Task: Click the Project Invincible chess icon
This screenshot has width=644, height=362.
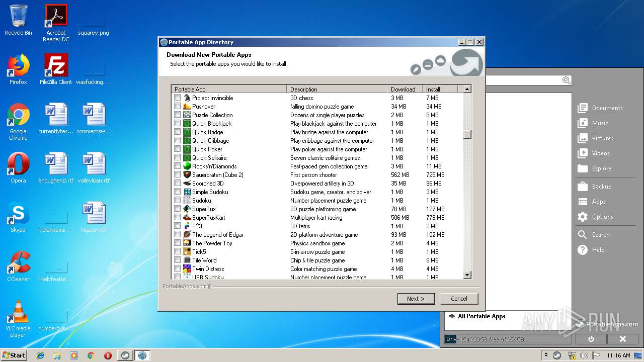Action: pos(187,98)
